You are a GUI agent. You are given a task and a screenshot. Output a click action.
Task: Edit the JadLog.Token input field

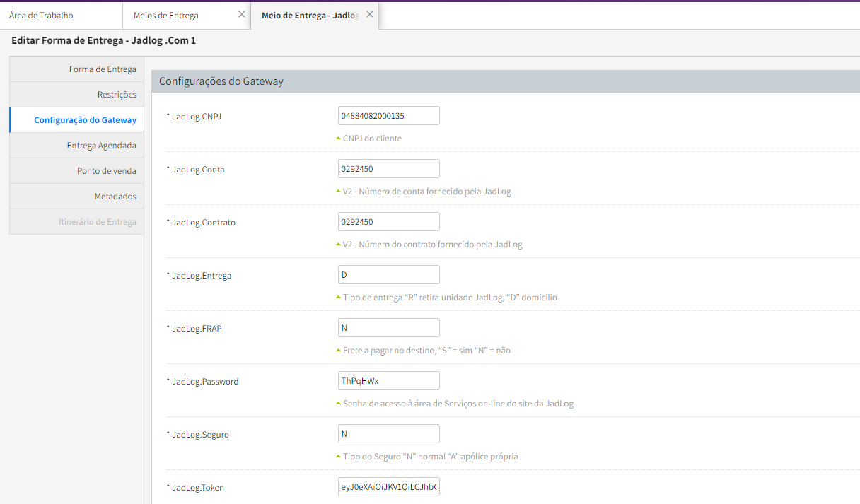pos(389,486)
